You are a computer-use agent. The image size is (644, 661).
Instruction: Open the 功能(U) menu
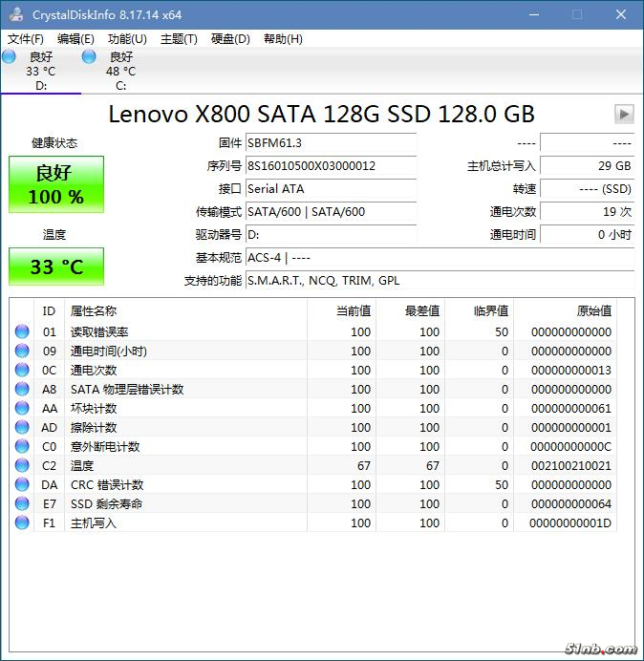point(127,39)
